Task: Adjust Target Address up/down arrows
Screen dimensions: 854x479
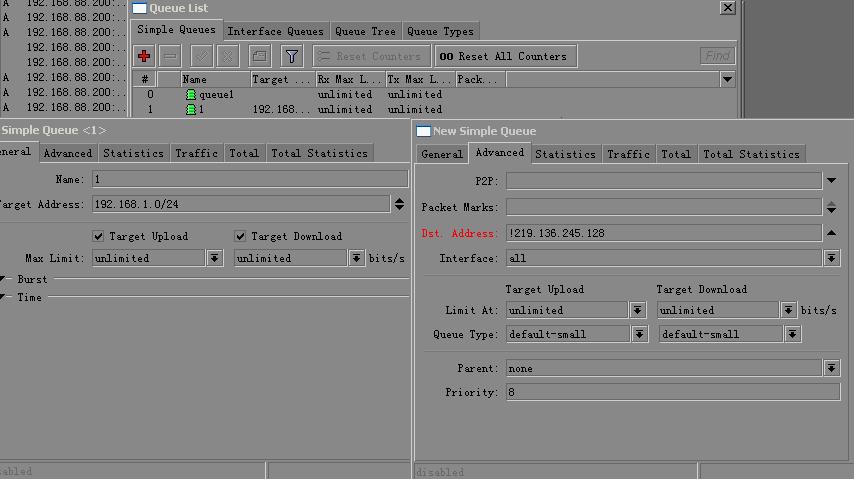Action: click(399, 204)
